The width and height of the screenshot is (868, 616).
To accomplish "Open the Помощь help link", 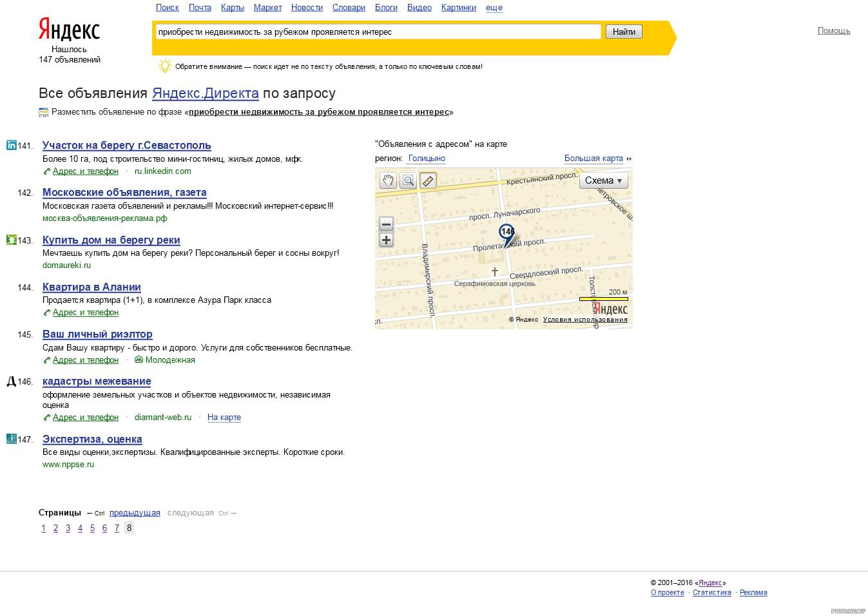I will [x=834, y=31].
